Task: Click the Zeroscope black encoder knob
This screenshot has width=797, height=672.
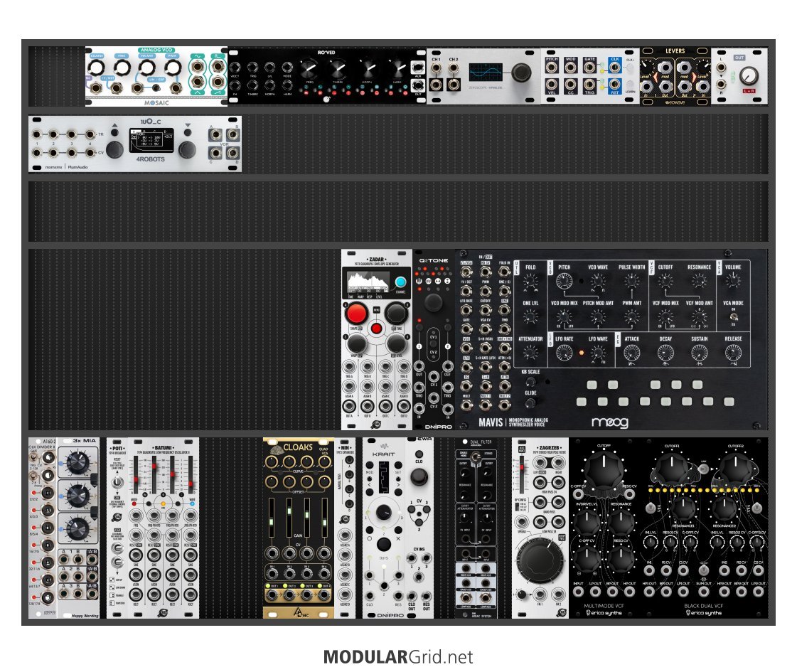Action: click(521, 73)
